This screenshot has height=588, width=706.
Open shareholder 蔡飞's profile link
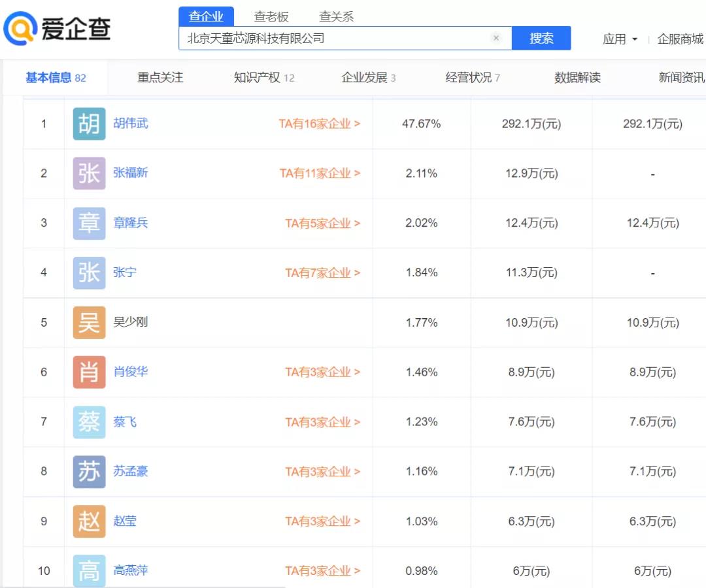click(125, 421)
